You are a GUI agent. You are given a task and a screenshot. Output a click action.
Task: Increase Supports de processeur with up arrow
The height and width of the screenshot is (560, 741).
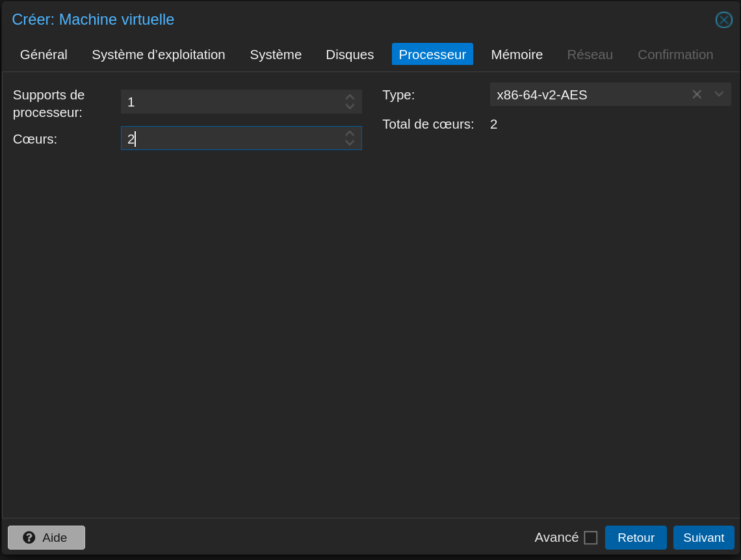pyautogui.click(x=350, y=97)
